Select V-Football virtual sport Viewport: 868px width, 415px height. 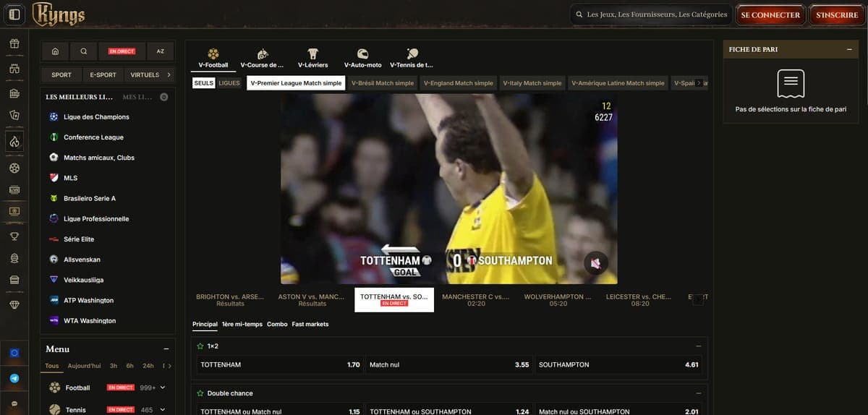click(213, 59)
